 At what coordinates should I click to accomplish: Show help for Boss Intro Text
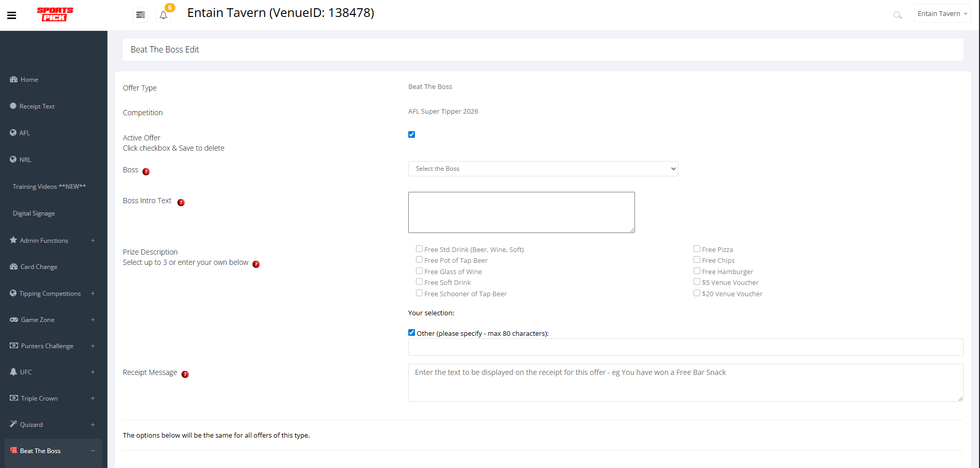181,203
